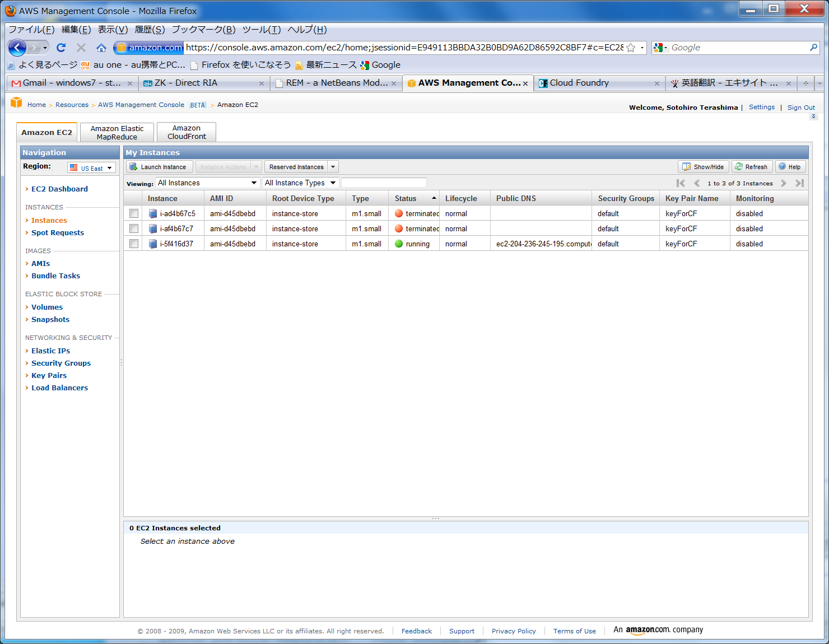Check the box for instance i-ad4b67c5
829x644 pixels.
tap(134, 213)
